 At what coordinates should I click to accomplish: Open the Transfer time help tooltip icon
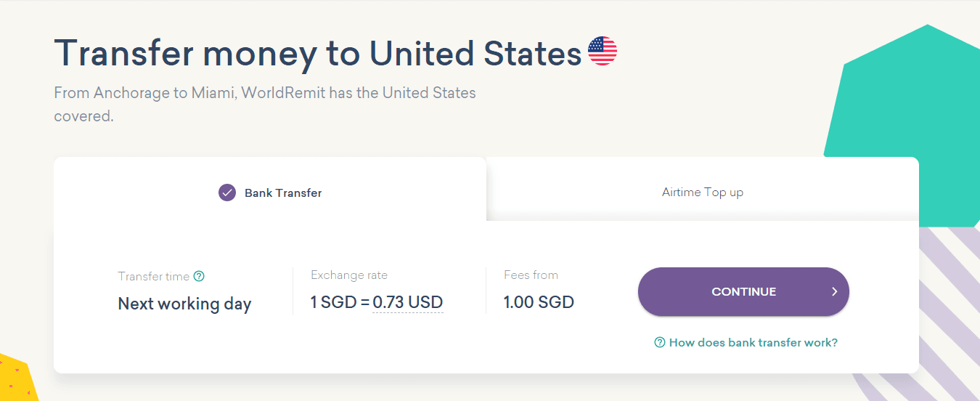(x=199, y=276)
